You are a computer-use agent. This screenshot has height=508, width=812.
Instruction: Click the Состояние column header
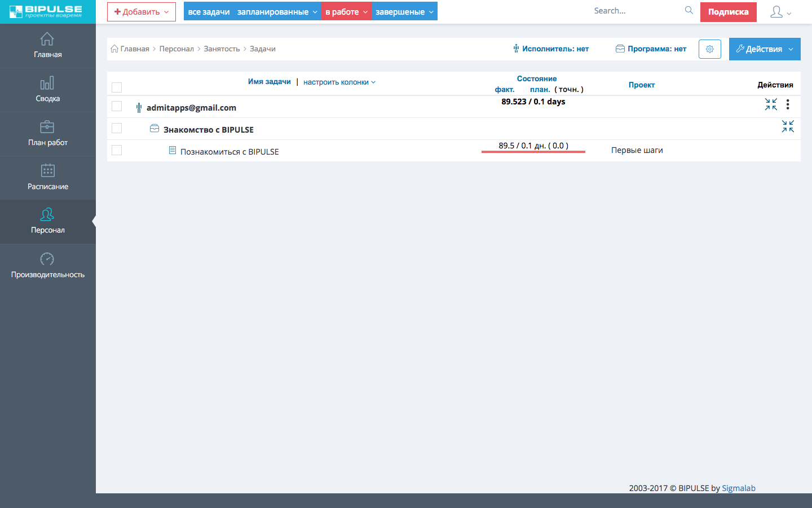[x=537, y=79]
